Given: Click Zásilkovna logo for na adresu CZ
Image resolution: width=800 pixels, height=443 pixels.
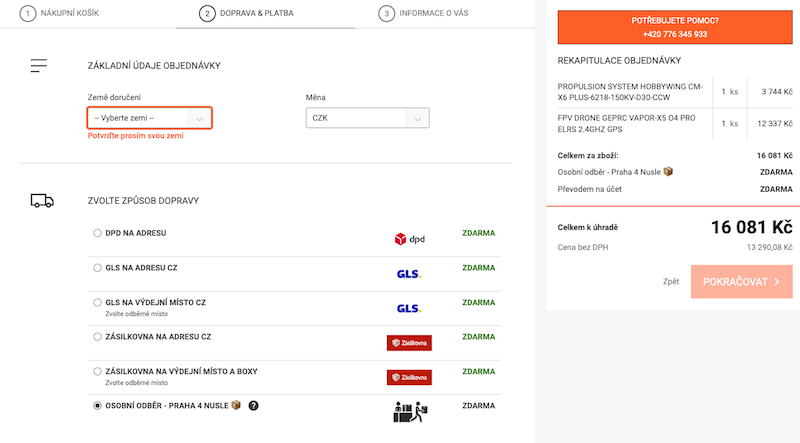Looking at the screenshot, I should point(409,343).
